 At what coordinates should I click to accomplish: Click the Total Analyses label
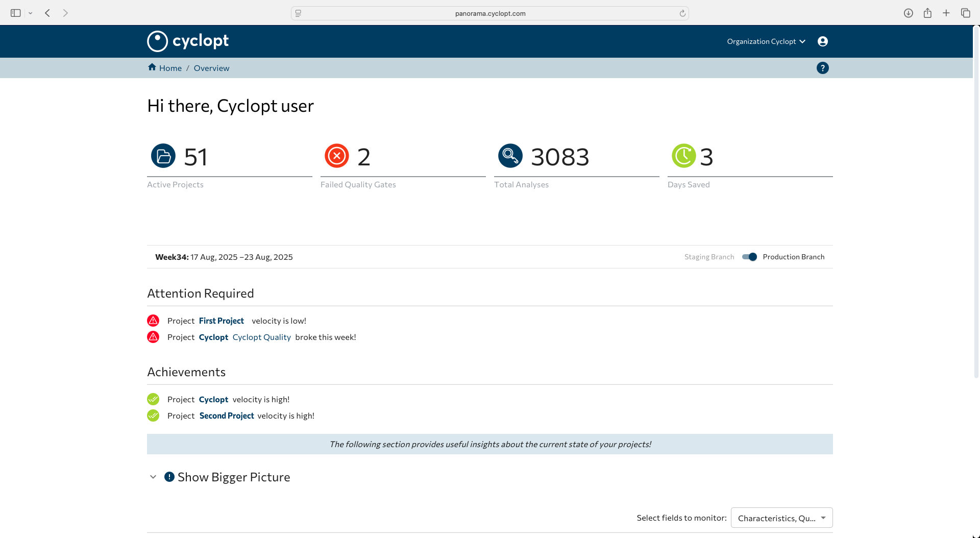(x=521, y=184)
